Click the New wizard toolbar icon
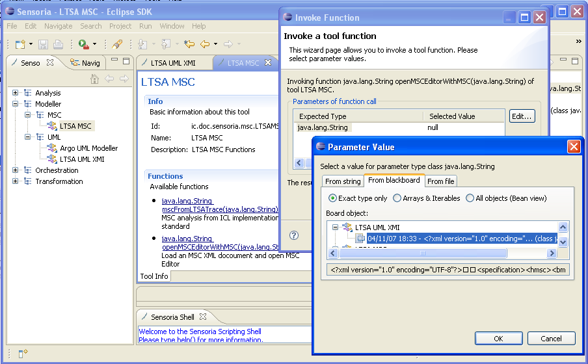This screenshot has height=364, width=588. point(20,44)
